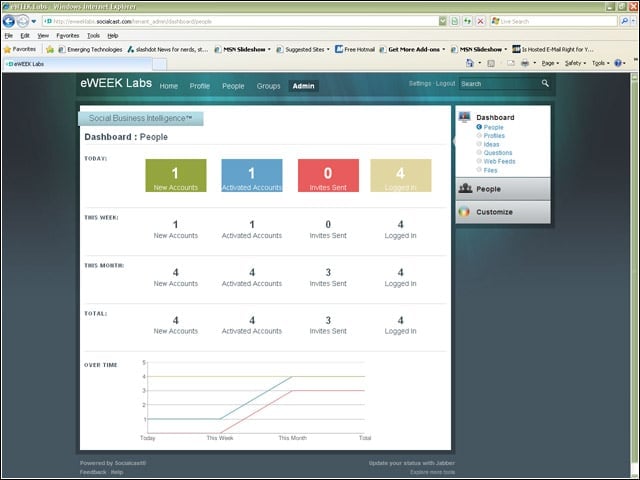Open Is Hosted E-Mail Right bookmark
Screen dimensions: 640x480
[553, 49]
